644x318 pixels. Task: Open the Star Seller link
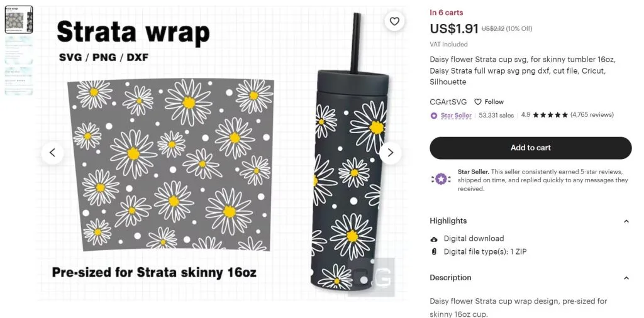tap(456, 115)
